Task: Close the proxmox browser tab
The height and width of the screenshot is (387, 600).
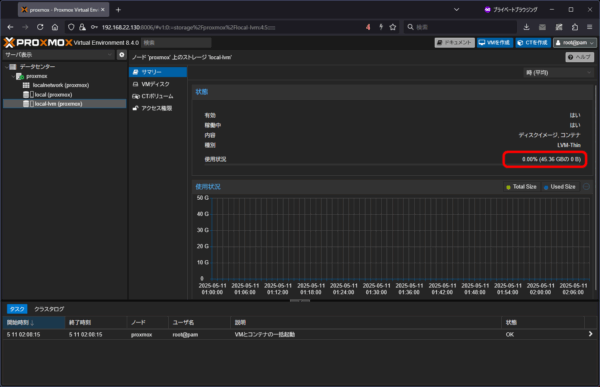Action: (x=103, y=10)
